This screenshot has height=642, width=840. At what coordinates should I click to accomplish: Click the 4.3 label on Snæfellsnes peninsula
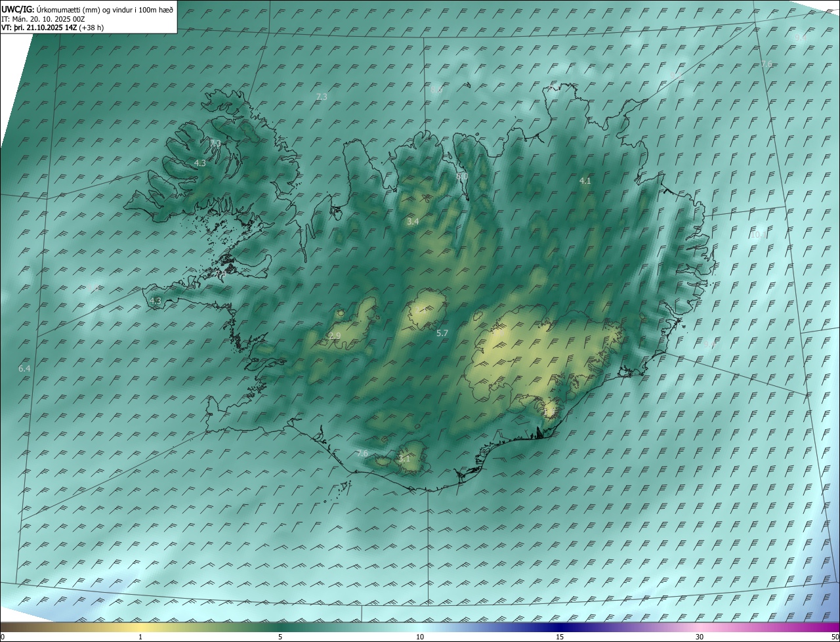[x=156, y=301]
